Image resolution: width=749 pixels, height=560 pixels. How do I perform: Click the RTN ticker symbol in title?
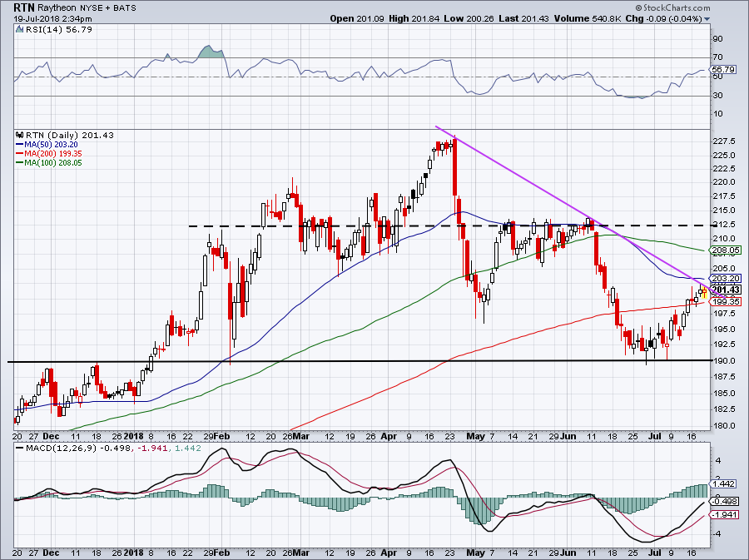point(23,7)
